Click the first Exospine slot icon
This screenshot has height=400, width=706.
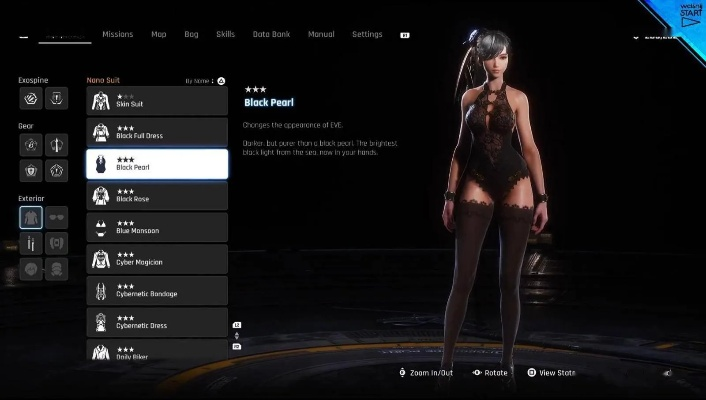[31, 98]
